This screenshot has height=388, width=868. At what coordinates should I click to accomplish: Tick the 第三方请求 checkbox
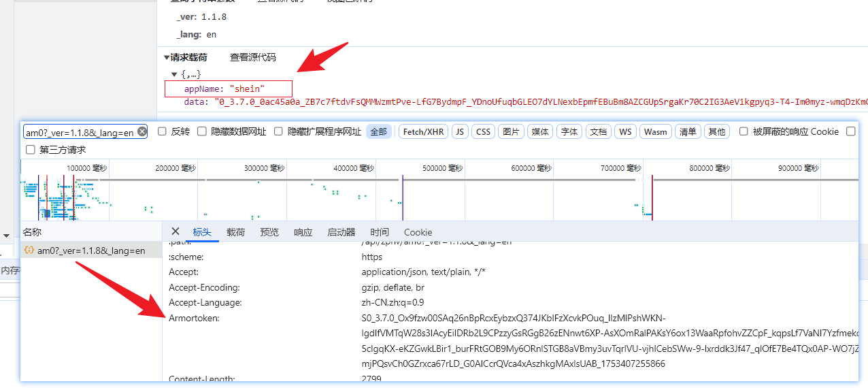pyautogui.click(x=30, y=150)
